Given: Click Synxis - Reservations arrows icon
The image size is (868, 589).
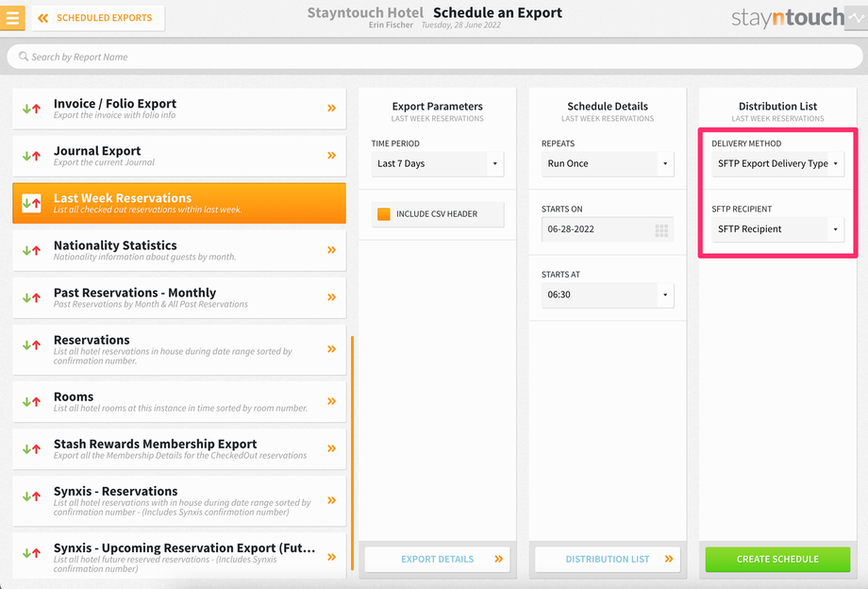Looking at the screenshot, I should click(x=31, y=496).
